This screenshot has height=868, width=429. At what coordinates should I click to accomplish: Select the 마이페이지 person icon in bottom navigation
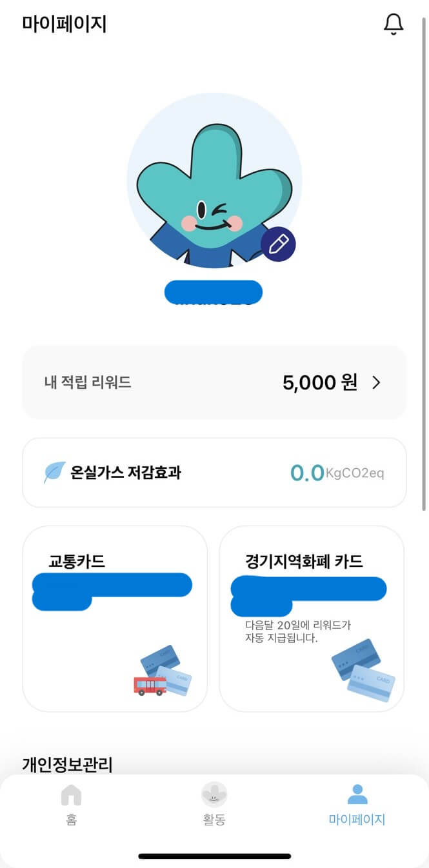pos(357,794)
